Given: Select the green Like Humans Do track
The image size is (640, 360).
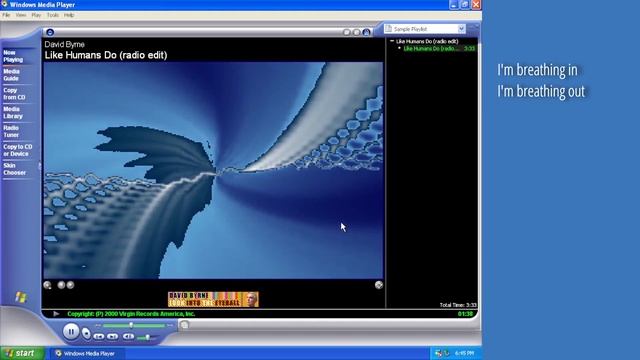Looking at the screenshot, I should pyautogui.click(x=439, y=49).
